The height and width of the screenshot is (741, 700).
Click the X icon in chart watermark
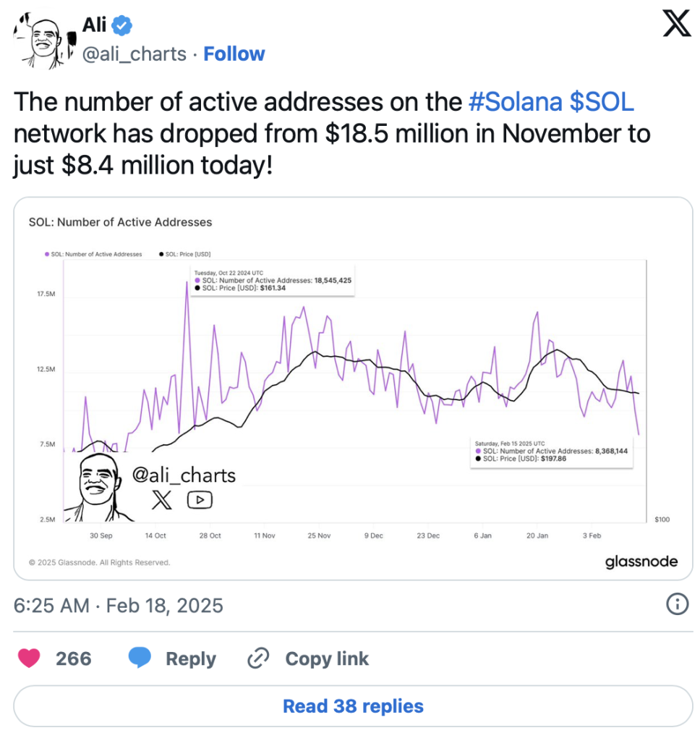162,500
